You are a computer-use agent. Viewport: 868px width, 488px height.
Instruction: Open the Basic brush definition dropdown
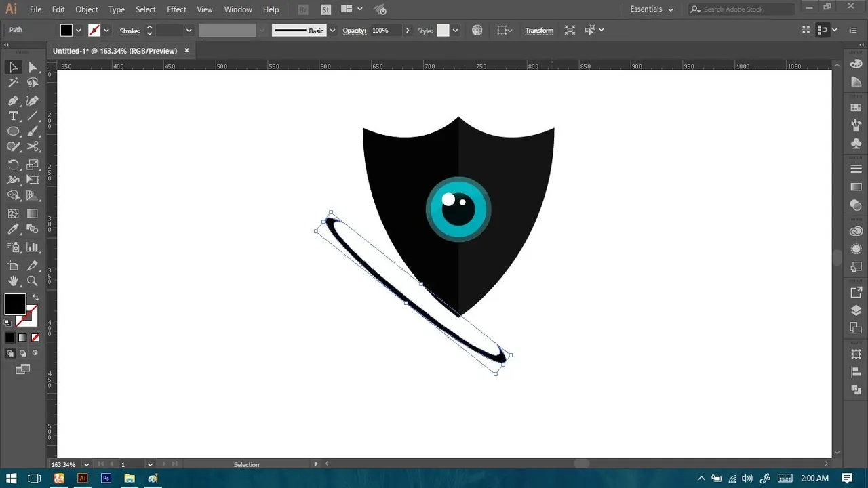tap(332, 30)
